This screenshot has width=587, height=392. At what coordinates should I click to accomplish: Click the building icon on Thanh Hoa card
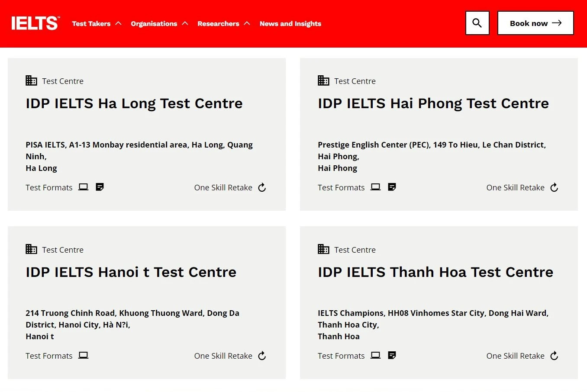pyautogui.click(x=323, y=249)
